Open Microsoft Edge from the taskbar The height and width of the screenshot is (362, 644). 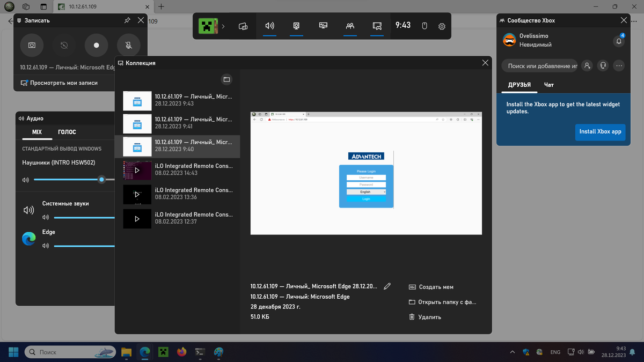pos(144,352)
